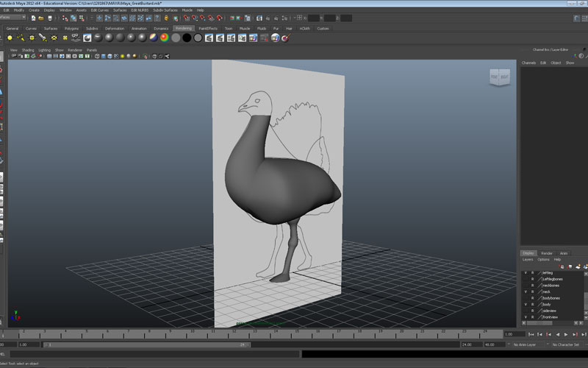Toggle visibility of the frontview layer
Image resolution: width=588 pixels, height=368 pixels.
pyautogui.click(x=525, y=317)
